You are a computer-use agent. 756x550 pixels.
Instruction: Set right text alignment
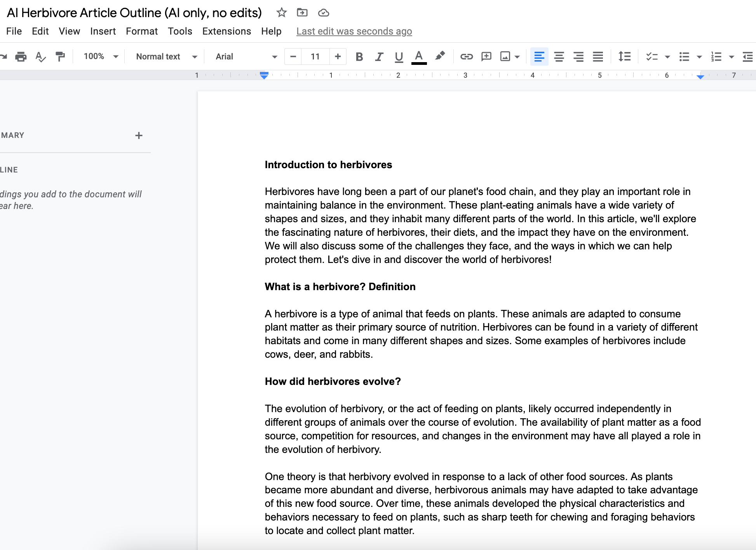[x=578, y=57]
